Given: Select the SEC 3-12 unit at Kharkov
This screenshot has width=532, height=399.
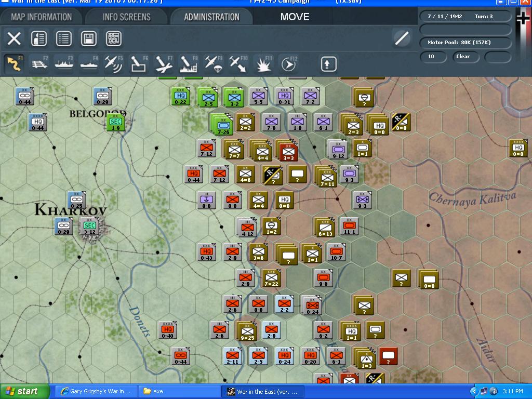Looking at the screenshot, I should (x=89, y=227).
